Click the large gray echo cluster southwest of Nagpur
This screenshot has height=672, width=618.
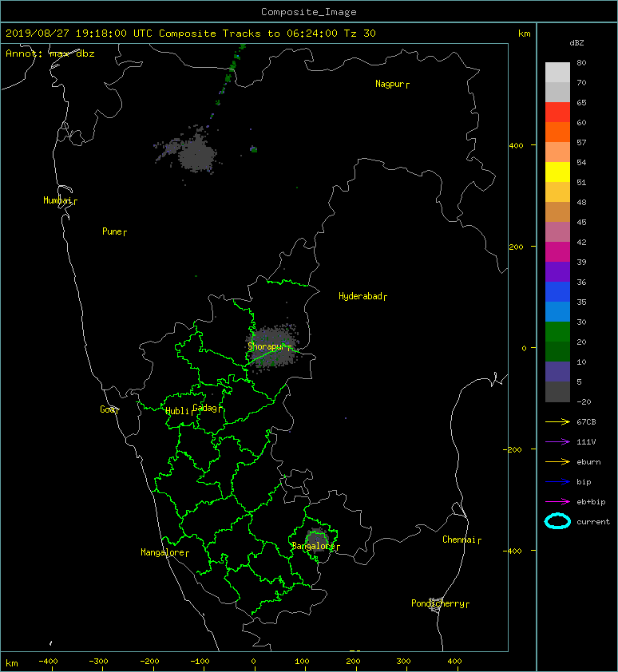click(x=196, y=153)
